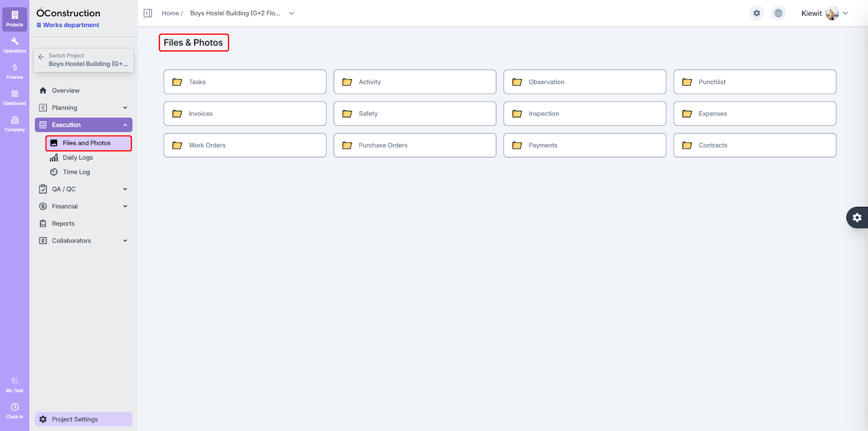The width and height of the screenshot is (868, 431).
Task: Open the Kiewit account dropdown arrow
Action: pos(845,13)
